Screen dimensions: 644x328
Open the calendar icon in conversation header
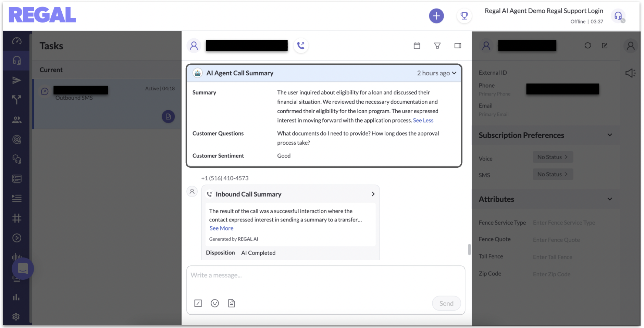(417, 46)
